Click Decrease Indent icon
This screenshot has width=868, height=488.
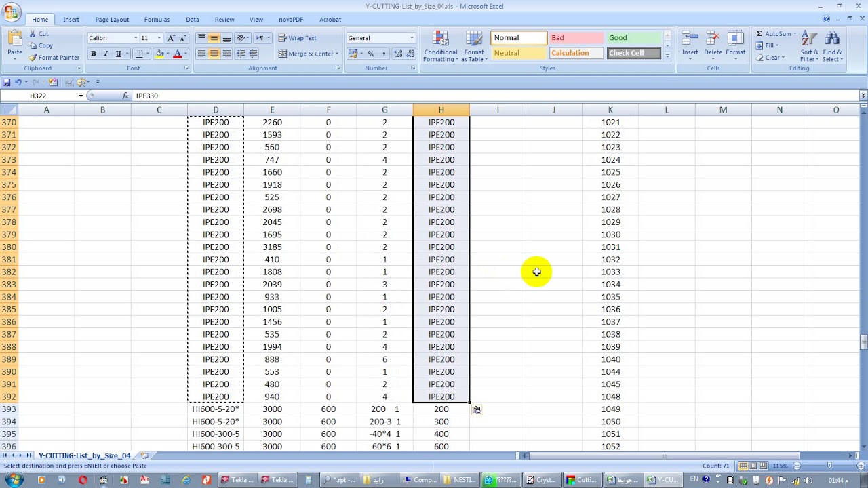click(x=241, y=54)
